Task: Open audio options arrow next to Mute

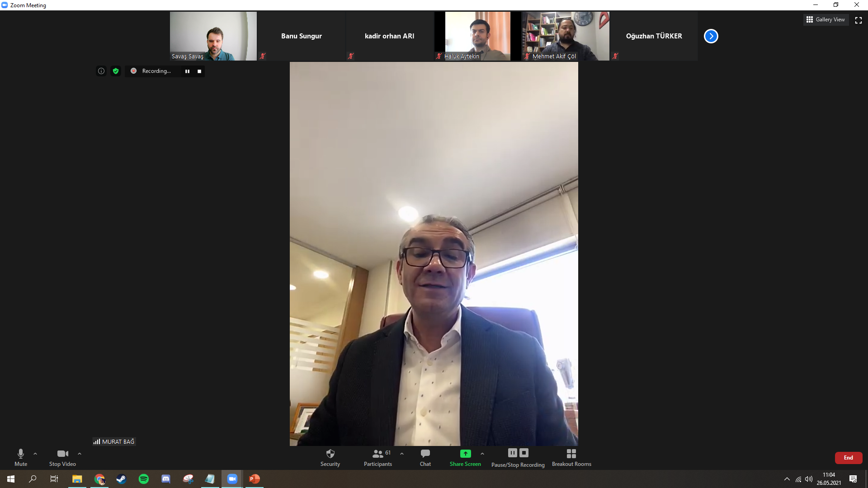Action: [35, 454]
